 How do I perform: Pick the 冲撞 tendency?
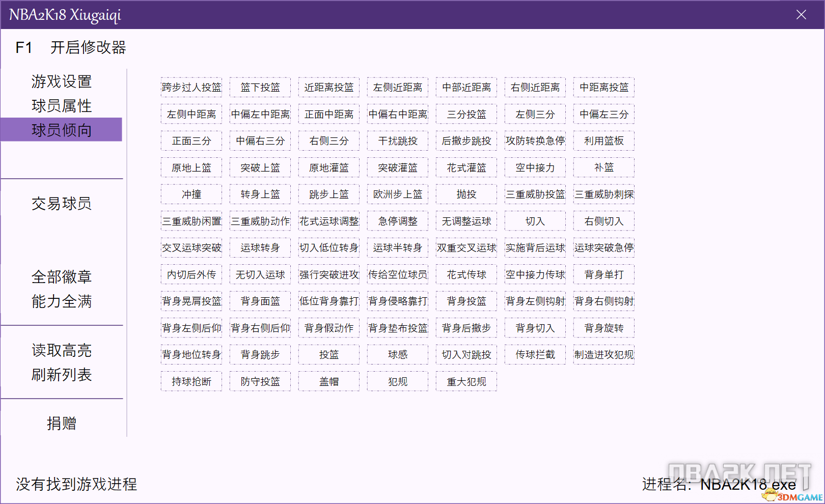191,194
